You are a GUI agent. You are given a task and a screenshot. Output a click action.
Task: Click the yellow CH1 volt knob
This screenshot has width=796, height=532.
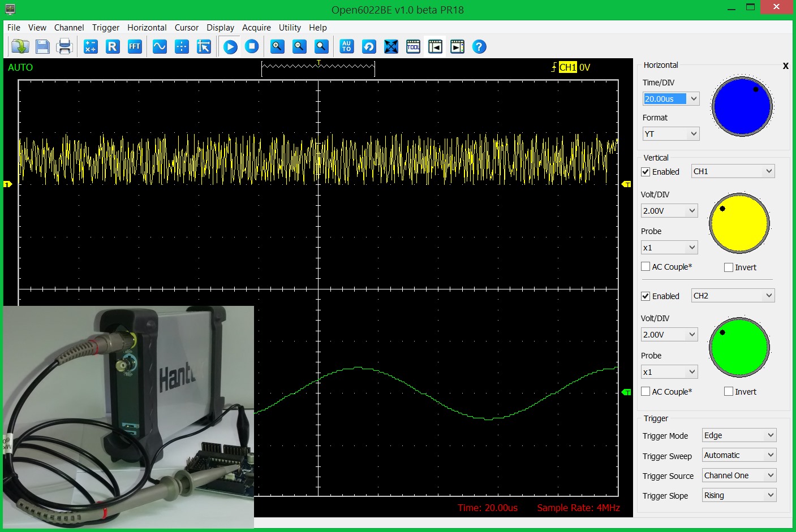pos(739,223)
